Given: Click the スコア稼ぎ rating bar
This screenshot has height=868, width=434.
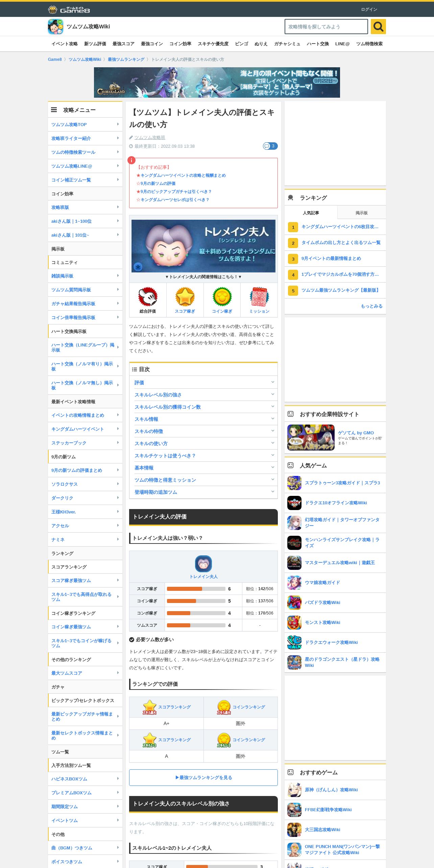Looking at the screenshot, I should click(196, 589).
